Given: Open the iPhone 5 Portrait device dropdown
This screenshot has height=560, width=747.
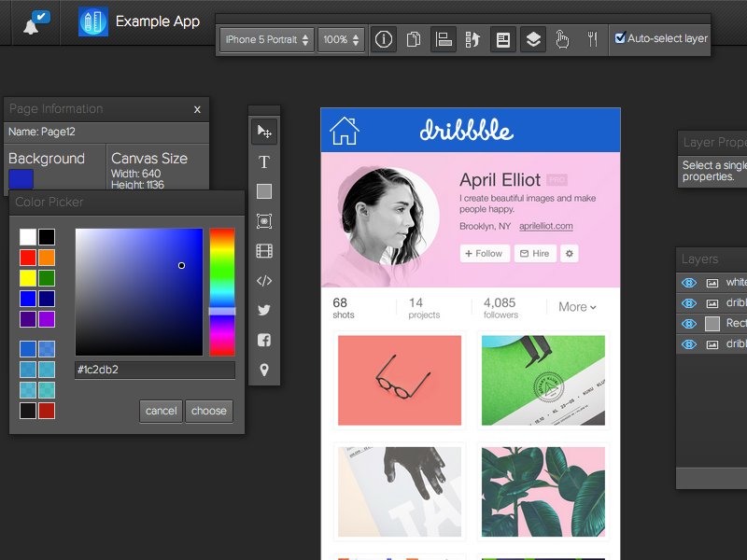Looking at the screenshot, I should [267, 40].
